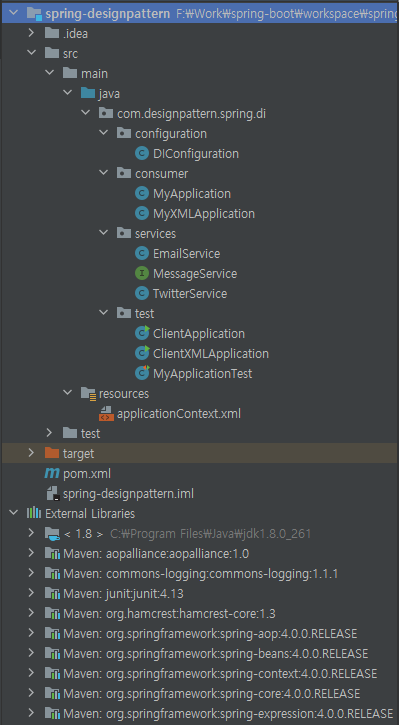
Task: Click the green MessageService interface icon
Action: (x=142, y=273)
